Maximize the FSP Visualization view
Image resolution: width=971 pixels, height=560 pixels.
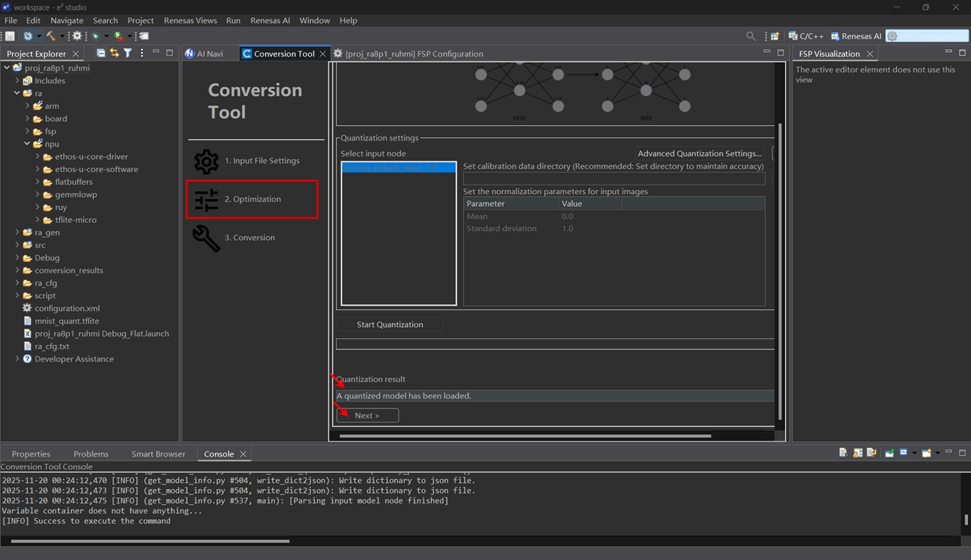point(962,52)
